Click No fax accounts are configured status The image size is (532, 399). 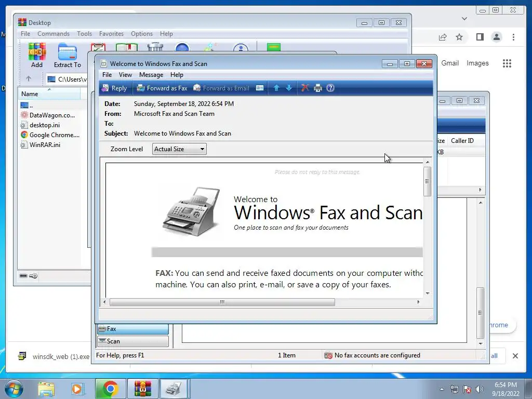(372, 355)
